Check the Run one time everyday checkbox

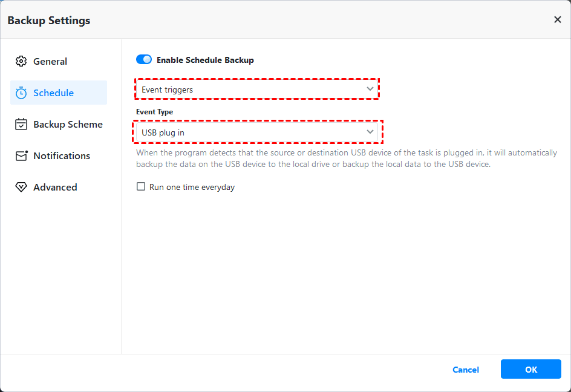[141, 187]
